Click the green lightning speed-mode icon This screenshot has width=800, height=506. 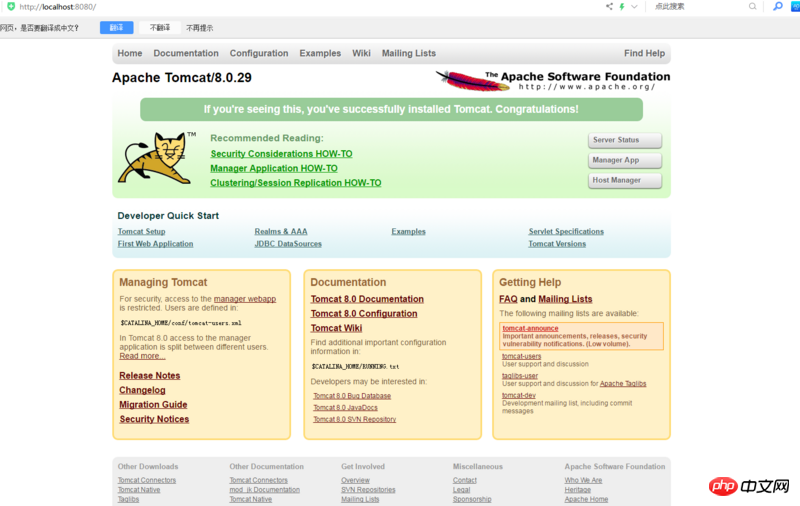tap(622, 7)
